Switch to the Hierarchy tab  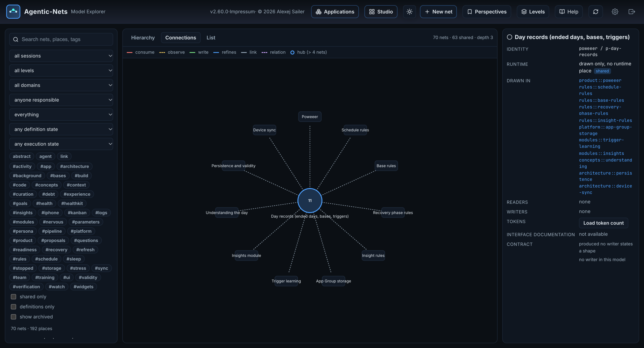pos(143,37)
